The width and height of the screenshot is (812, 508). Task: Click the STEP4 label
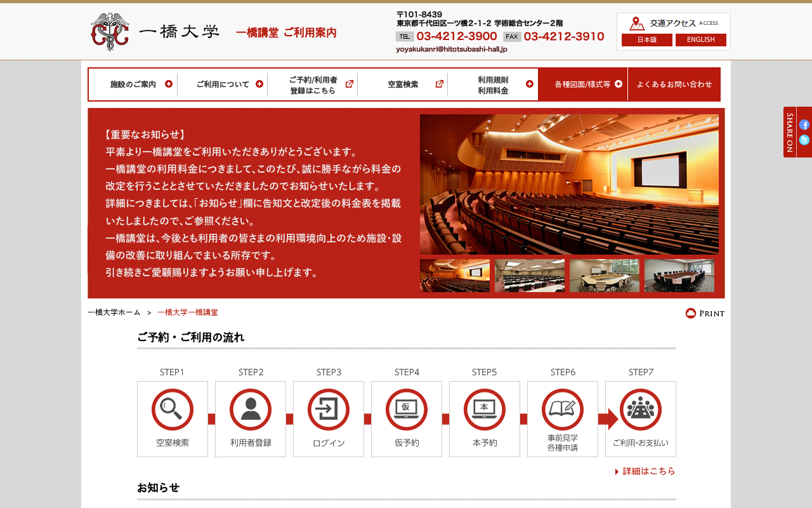[x=407, y=372]
